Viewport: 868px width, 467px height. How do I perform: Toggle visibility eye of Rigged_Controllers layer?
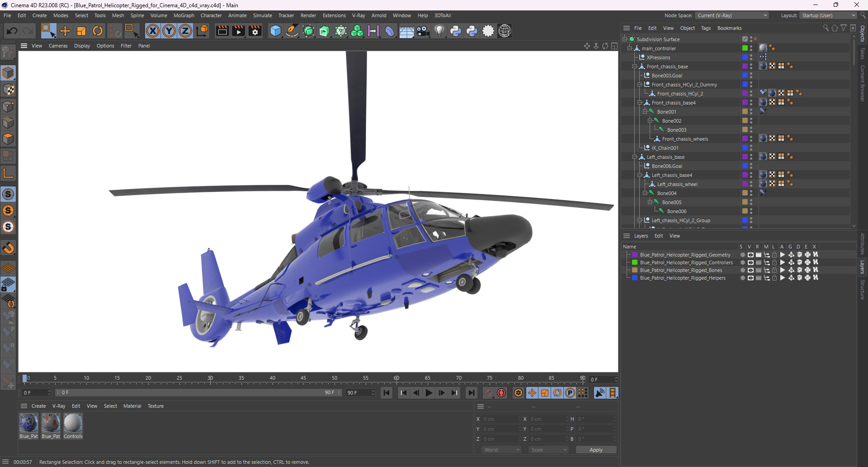coord(750,262)
